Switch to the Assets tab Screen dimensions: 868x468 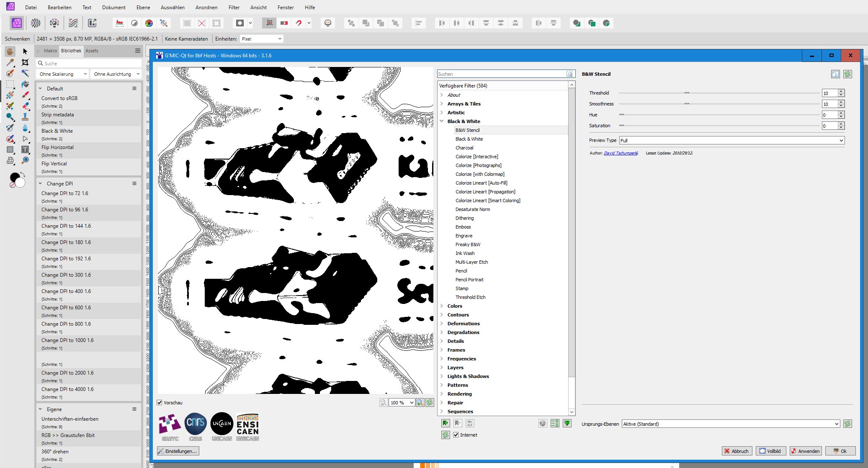click(92, 51)
